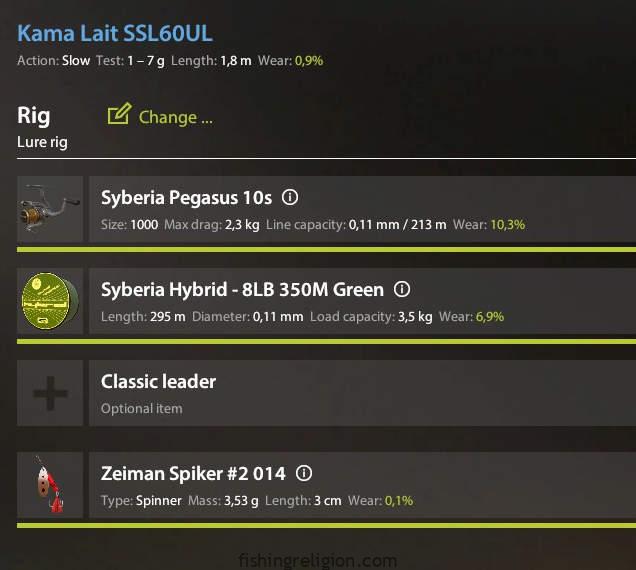
Task: Open info for Zeiman Spiker #2 014
Action: 304,473
